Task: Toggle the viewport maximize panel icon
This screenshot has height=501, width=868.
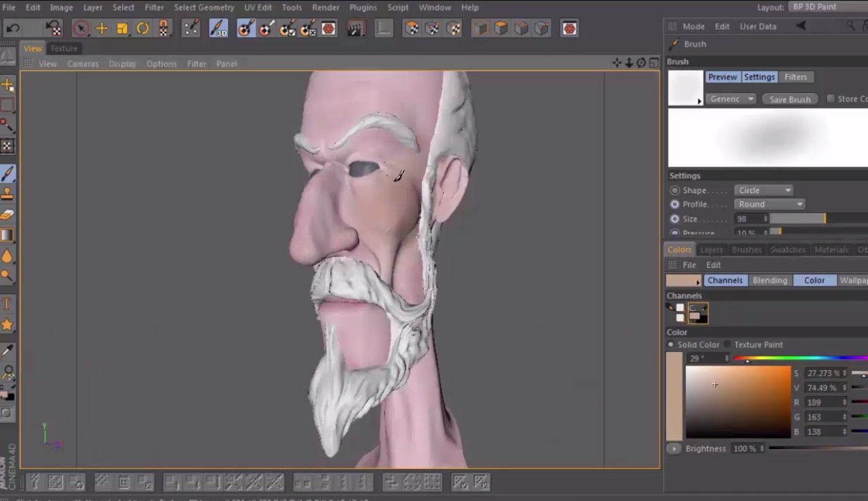Action: [x=654, y=63]
